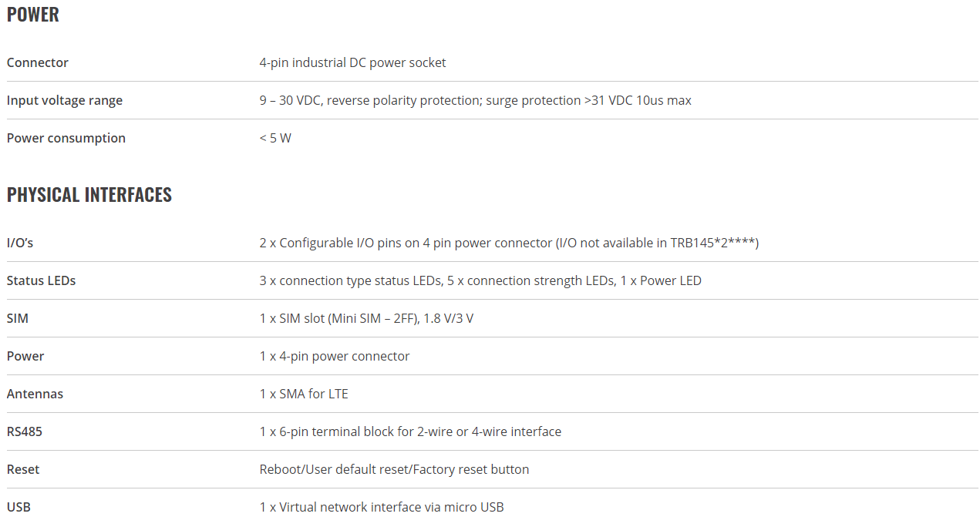The width and height of the screenshot is (980, 527).
Task: Select the Status LEDs label
Action: click(x=42, y=280)
